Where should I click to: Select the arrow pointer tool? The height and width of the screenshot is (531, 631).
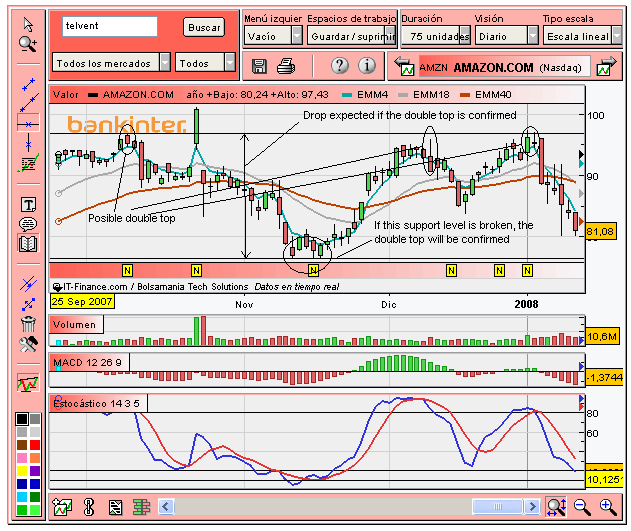click(28, 25)
